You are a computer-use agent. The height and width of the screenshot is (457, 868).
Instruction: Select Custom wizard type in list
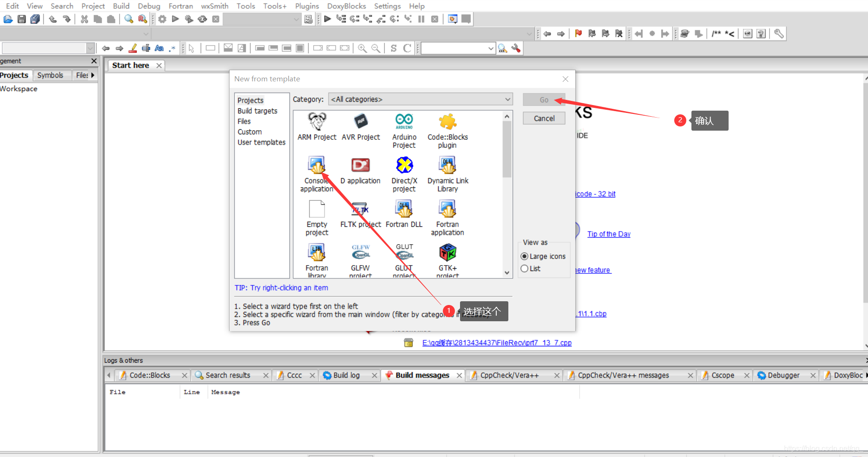click(x=250, y=132)
